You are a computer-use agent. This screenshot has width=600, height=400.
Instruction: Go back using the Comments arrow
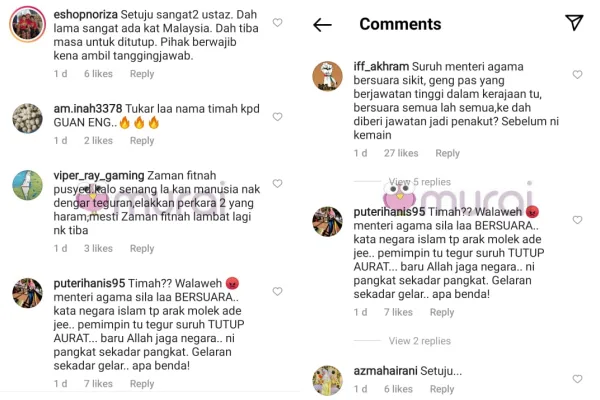point(322,25)
